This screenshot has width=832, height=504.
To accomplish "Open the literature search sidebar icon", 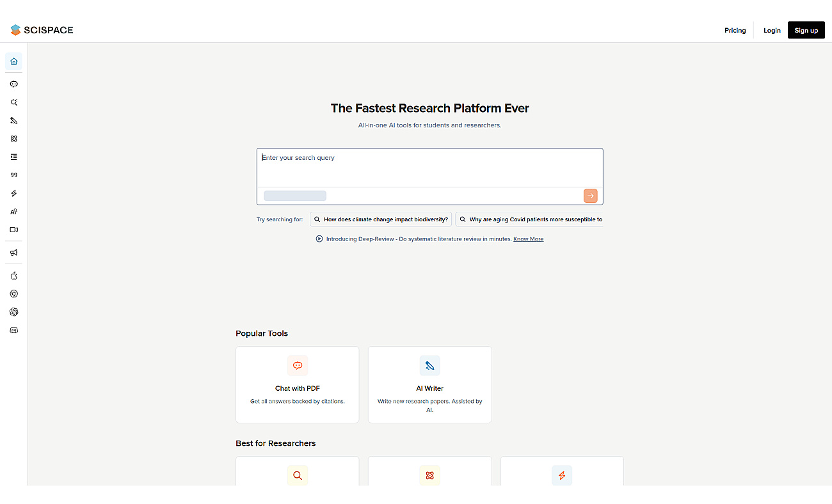I will coord(13,102).
